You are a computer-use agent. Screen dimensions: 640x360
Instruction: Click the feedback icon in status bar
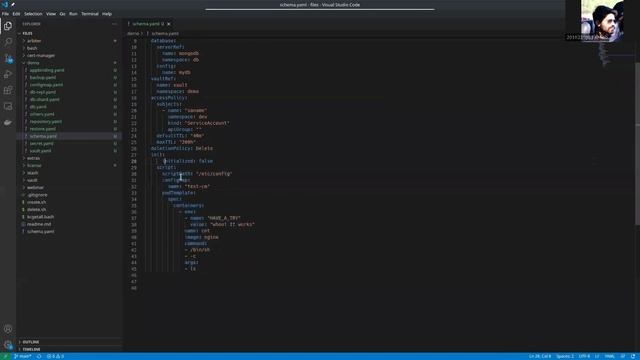[x=623, y=356]
